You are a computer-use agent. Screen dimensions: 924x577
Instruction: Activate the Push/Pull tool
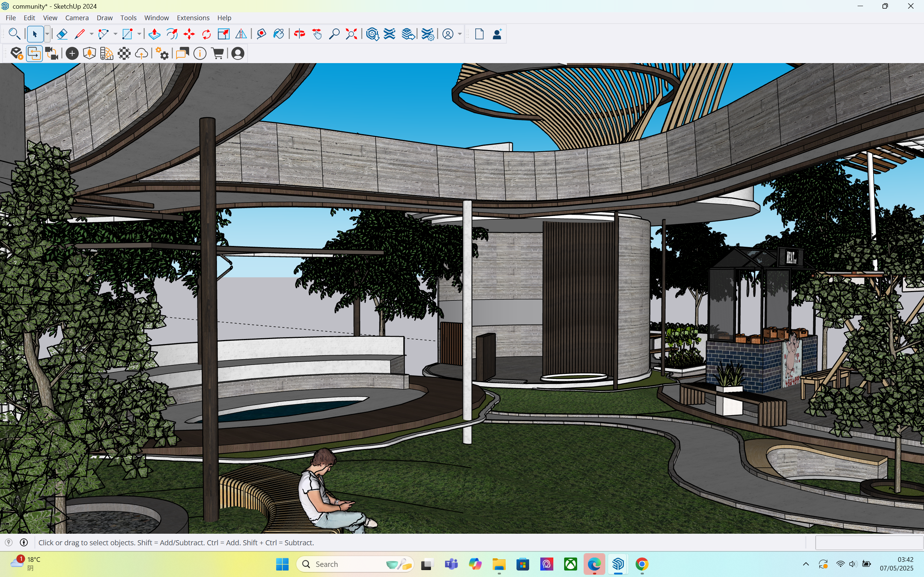pos(154,34)
